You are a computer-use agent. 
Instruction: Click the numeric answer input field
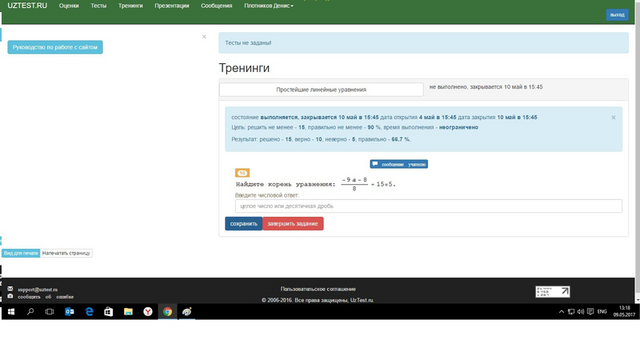pos(429,206)
